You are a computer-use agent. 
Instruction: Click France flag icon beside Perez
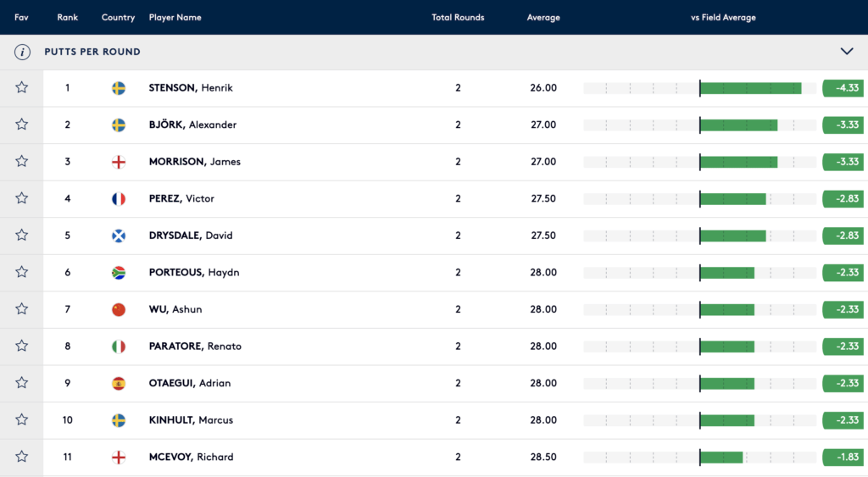(x=119, y=199)
